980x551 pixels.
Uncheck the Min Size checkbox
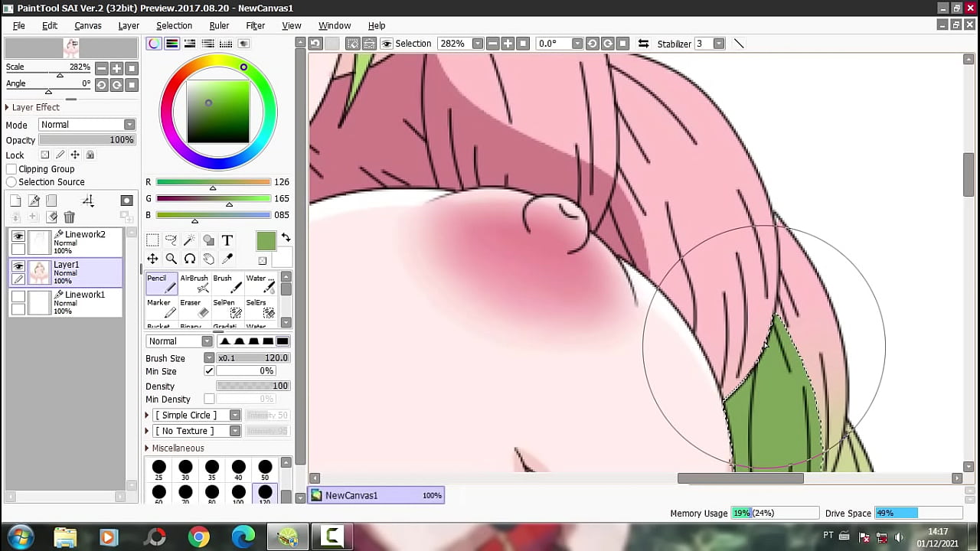pyautogui.click(x=209, y=371)
